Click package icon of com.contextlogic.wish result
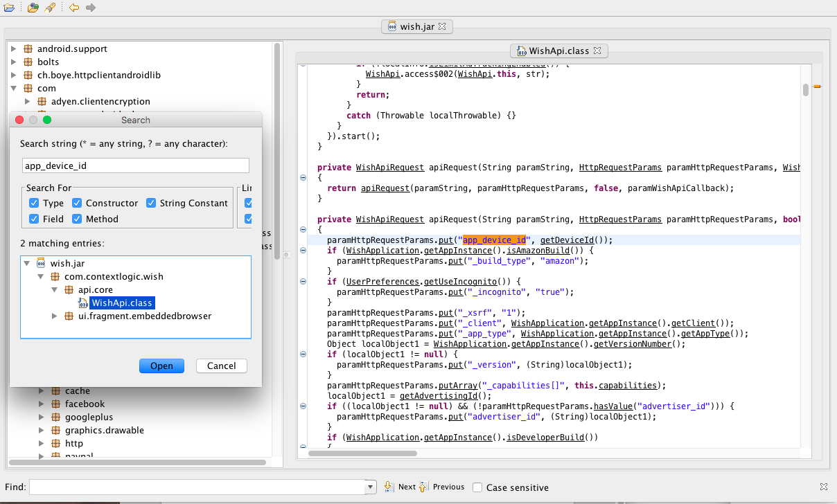This screenshot has width=837, height=504. [x=55, y=277]
